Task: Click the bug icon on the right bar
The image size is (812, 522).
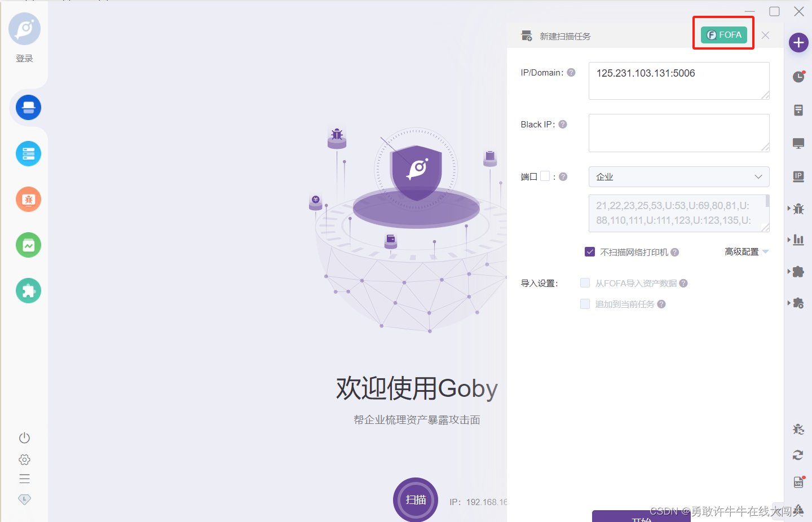Action: (798, 209)
